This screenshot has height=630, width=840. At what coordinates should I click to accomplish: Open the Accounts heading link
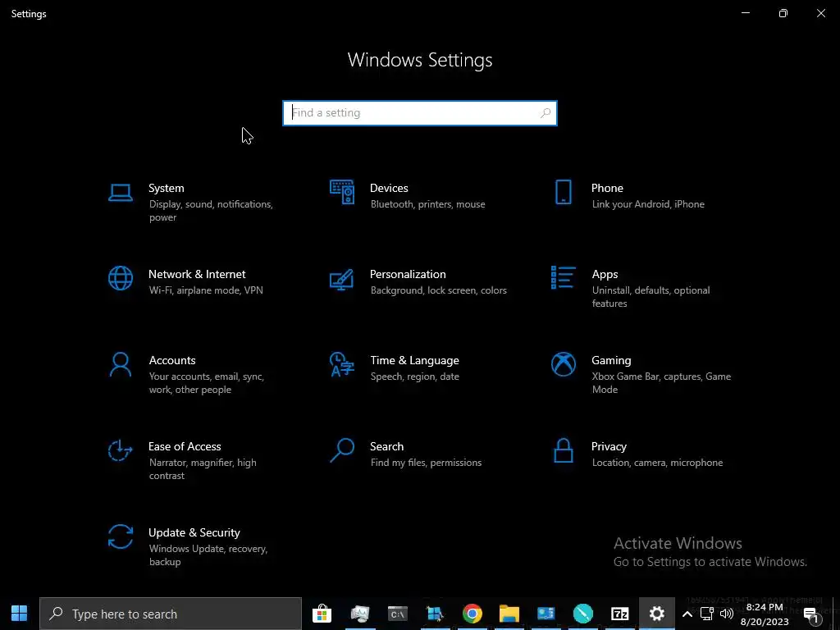172,361
